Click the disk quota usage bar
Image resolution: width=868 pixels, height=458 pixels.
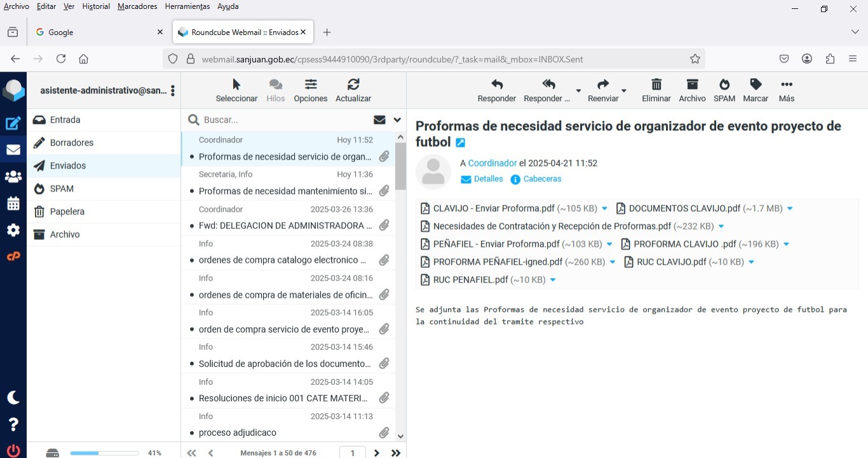pyautogui.click(x=104, y=453)
